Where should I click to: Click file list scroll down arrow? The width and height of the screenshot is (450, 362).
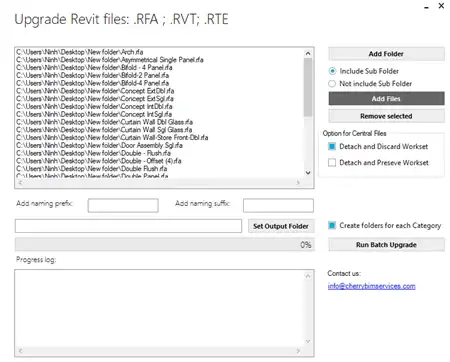(x=308, y=172)
